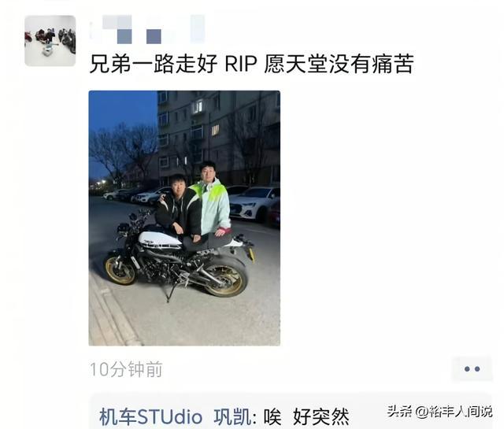Tap the blurred poster username

pos(148,30)
